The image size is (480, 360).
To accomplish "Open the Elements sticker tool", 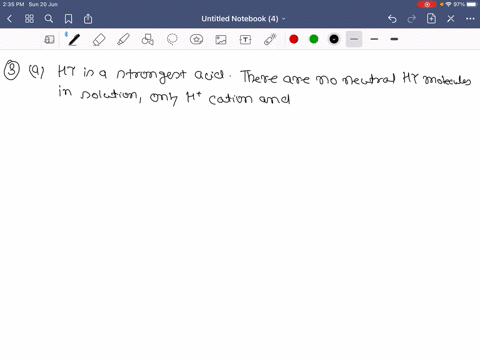I will point(196,40).
